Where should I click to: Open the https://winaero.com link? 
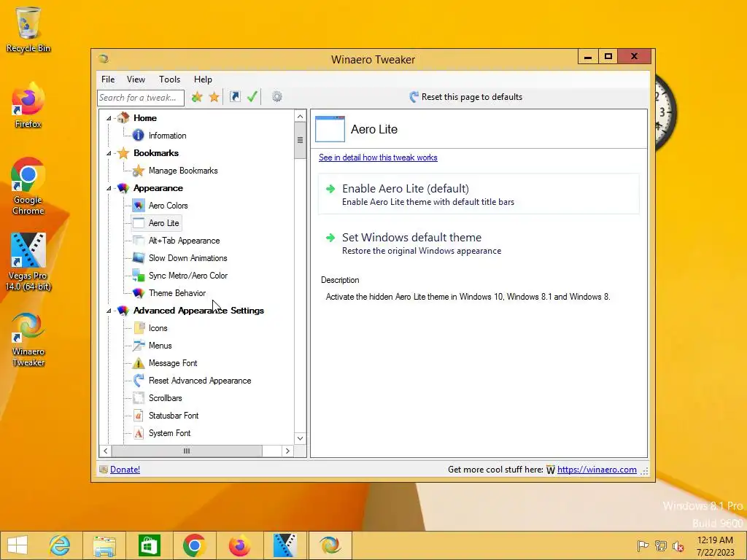[x=597, y=470]
